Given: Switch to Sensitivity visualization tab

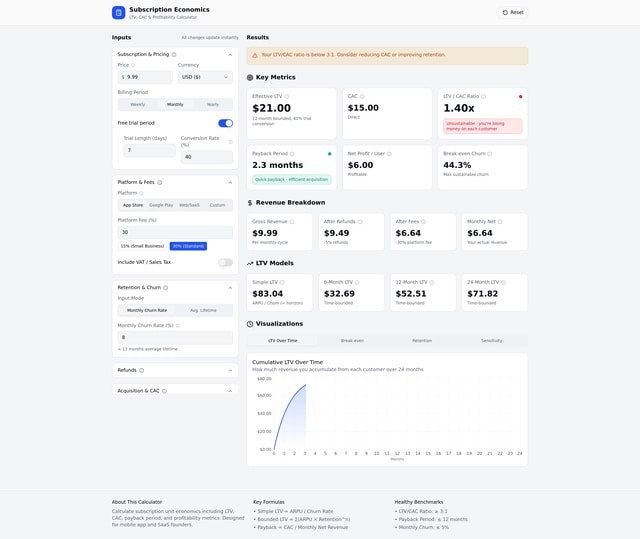Looking at the screenshot, I should pyautogui.click(x=491, y=341).
